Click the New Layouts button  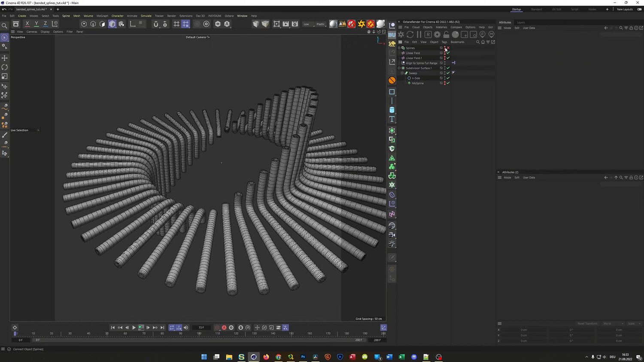(625, 9)
